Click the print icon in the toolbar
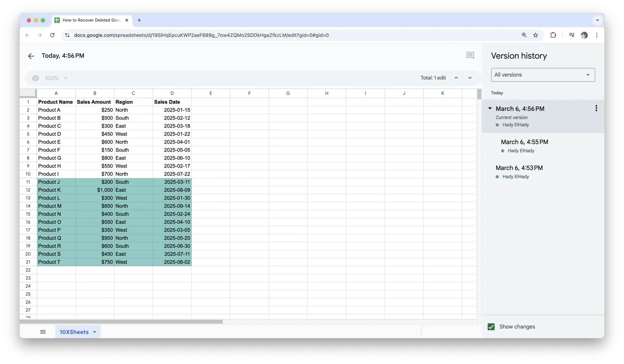Viewport: 624px width, 364px height. click(x=35, y=78)
